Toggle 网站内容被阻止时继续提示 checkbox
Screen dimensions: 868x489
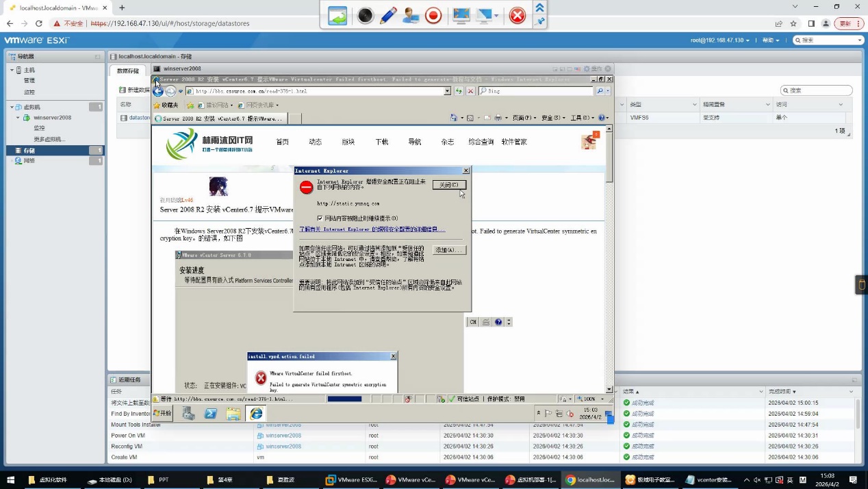point(320,218)
